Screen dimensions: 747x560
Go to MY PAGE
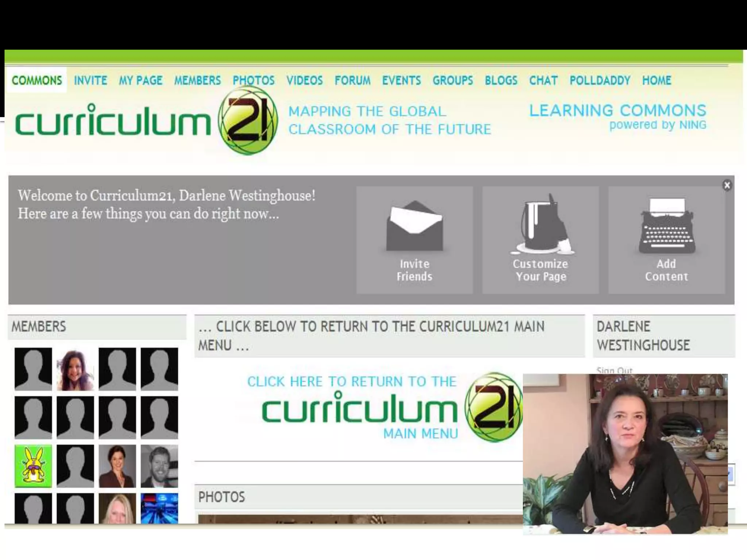(x=141, y=80)
